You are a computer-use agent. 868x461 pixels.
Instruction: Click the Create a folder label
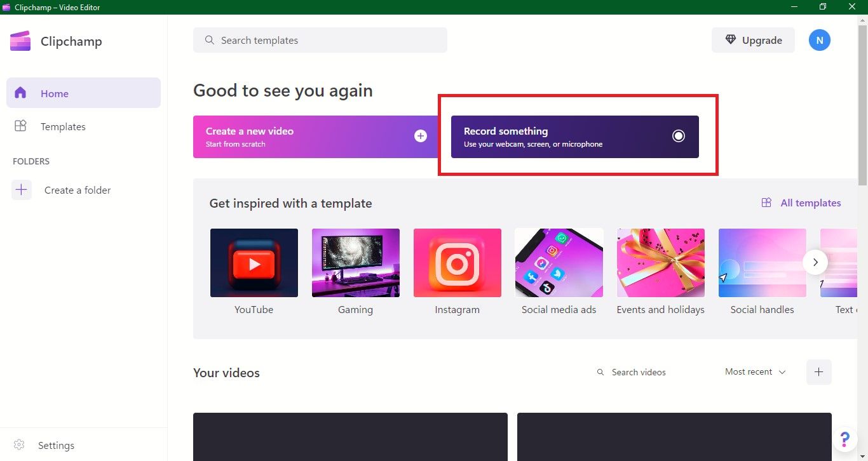pyautogui.click(x=78, y=190)
